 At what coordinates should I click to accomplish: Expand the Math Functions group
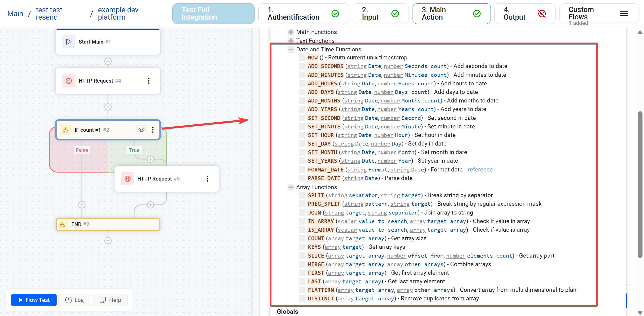pos(291,32)
